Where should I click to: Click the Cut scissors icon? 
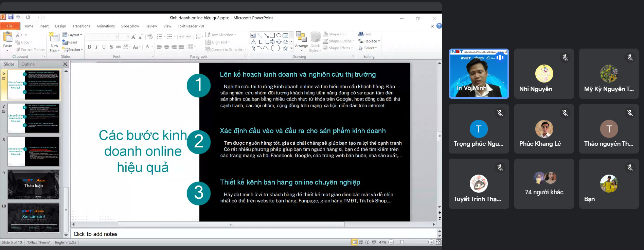click(18, 35)
